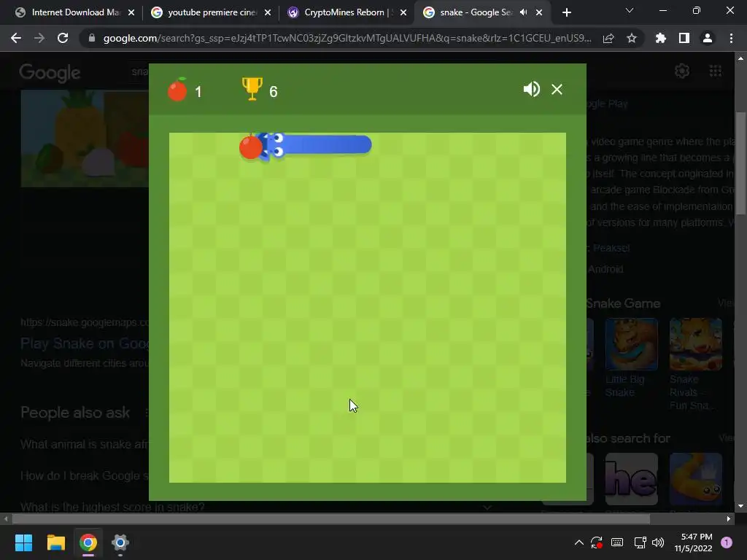Close the snake game overlay

click(557, 89)
